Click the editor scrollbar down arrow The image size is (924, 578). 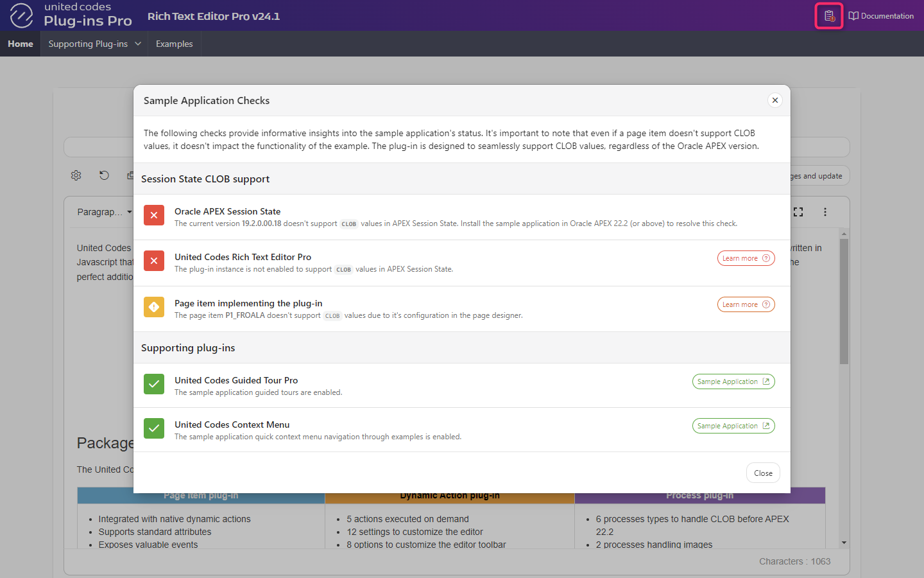pos(844,543)
